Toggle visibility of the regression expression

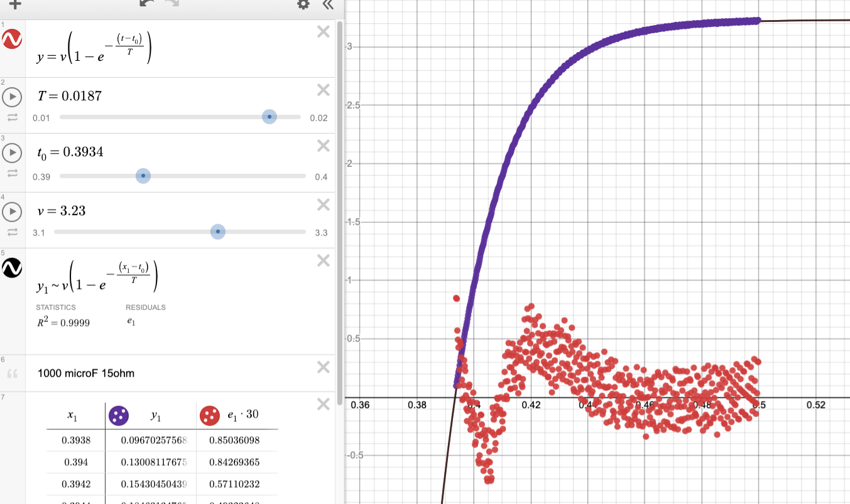coord(13,268)
